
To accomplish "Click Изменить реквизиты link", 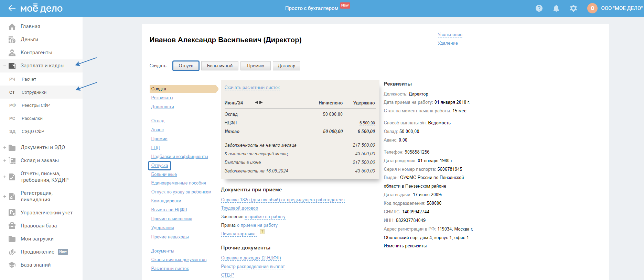I will tap(405, 246).
